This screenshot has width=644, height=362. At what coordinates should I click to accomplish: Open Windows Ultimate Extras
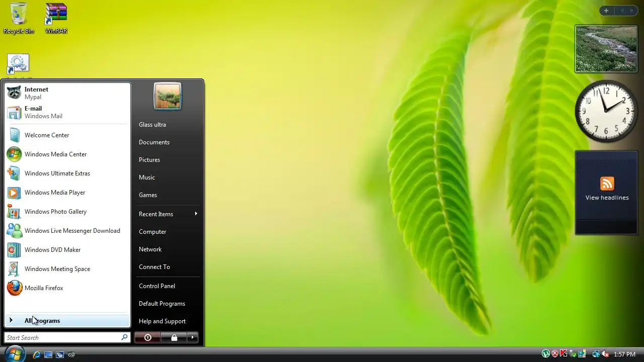coord(67,173)
